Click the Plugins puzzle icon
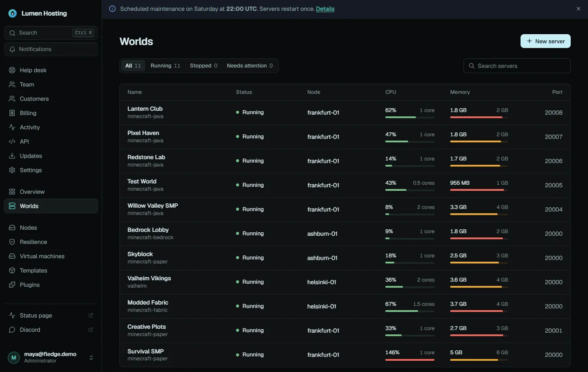 click(12, 285)
